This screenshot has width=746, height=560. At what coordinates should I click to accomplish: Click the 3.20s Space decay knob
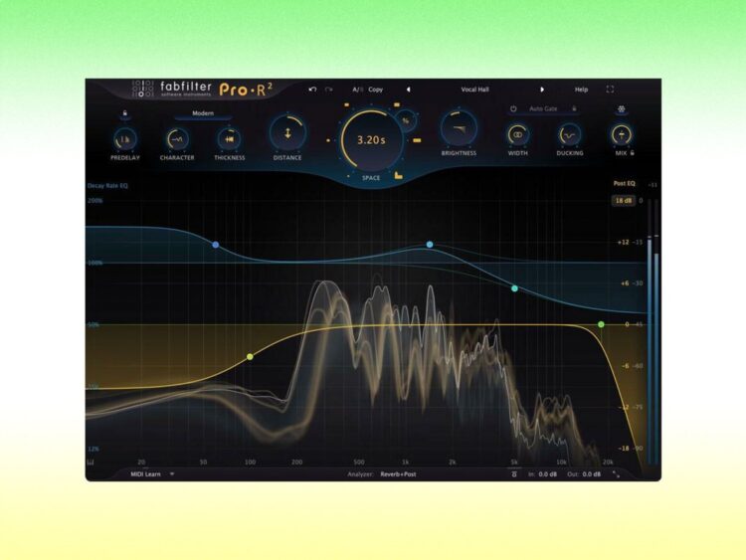[x=371, y=140]
